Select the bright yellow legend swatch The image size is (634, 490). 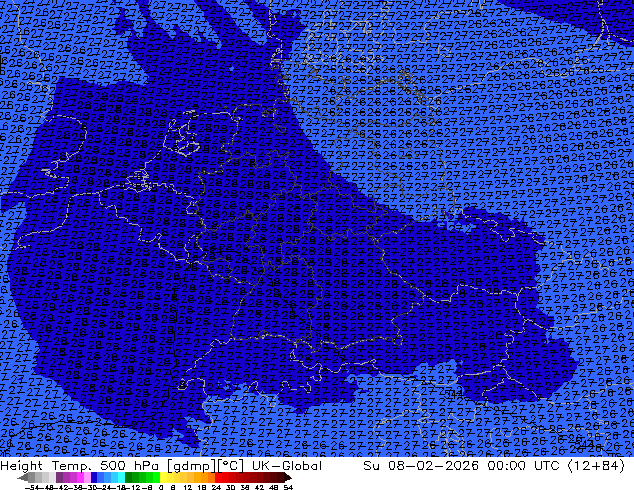click(x=163, y=477)
